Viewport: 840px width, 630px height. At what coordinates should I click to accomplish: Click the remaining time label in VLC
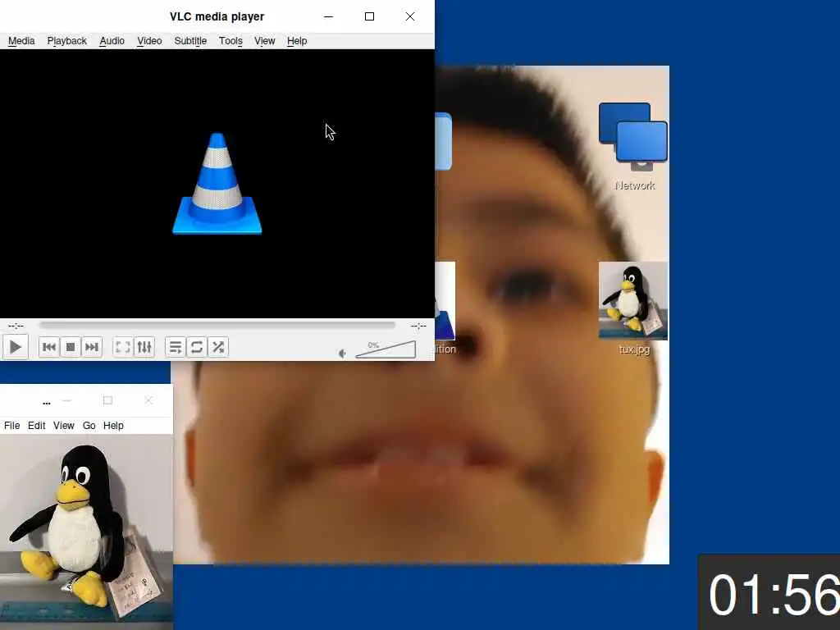[x=418, y=325]
